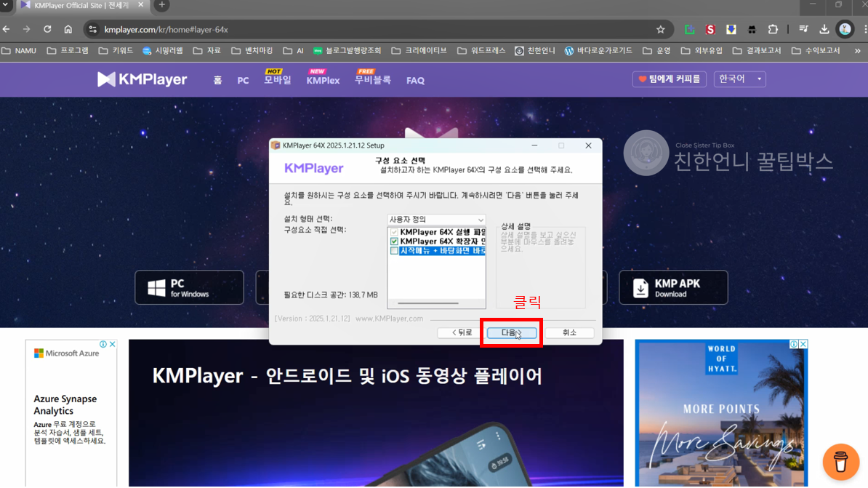Click the coffee cup floating icon
Viewport: 868px width, 488px height.
point(841,461)
